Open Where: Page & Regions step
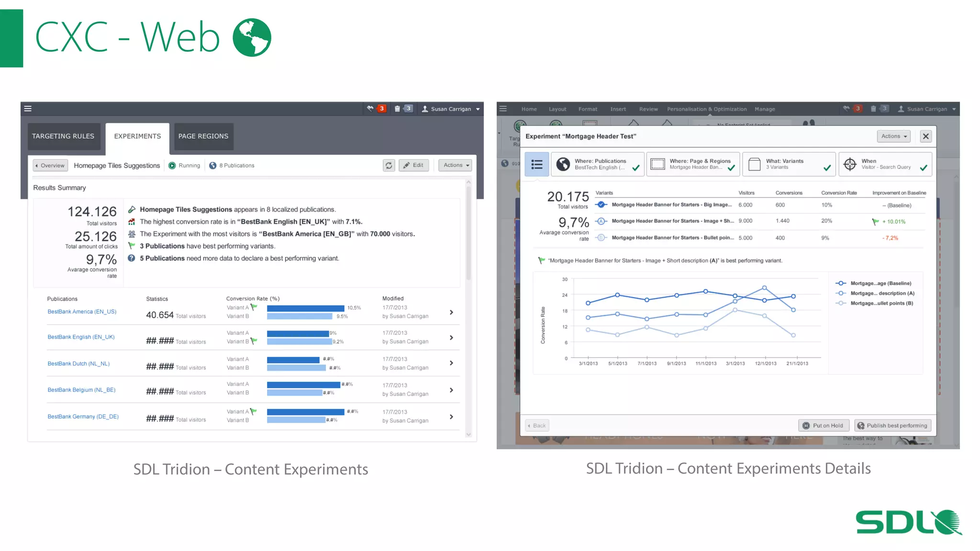 pos(693,165)
